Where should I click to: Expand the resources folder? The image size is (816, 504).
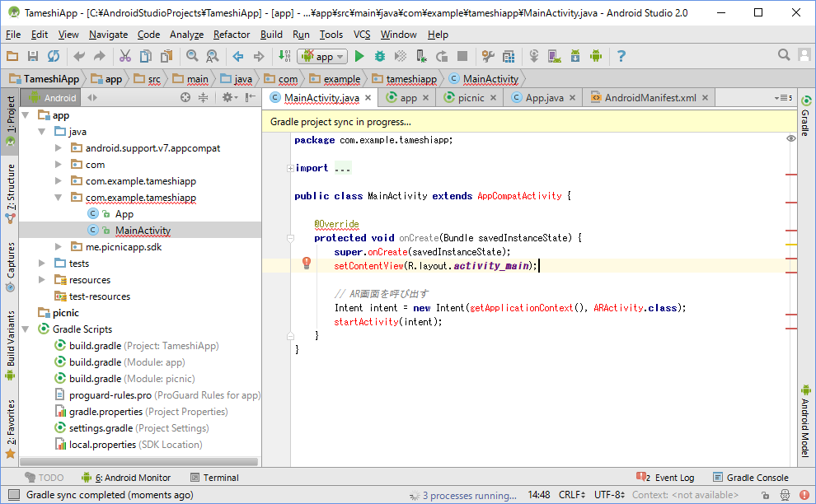tap(42, 280)
